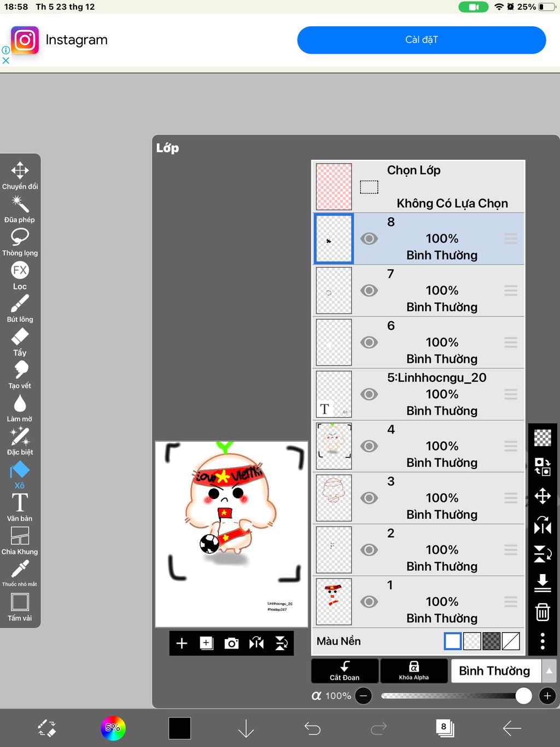Viewport: 560px width, 747px height.
Task: Toggle visibility of layer 2
Action: [369, 550]
